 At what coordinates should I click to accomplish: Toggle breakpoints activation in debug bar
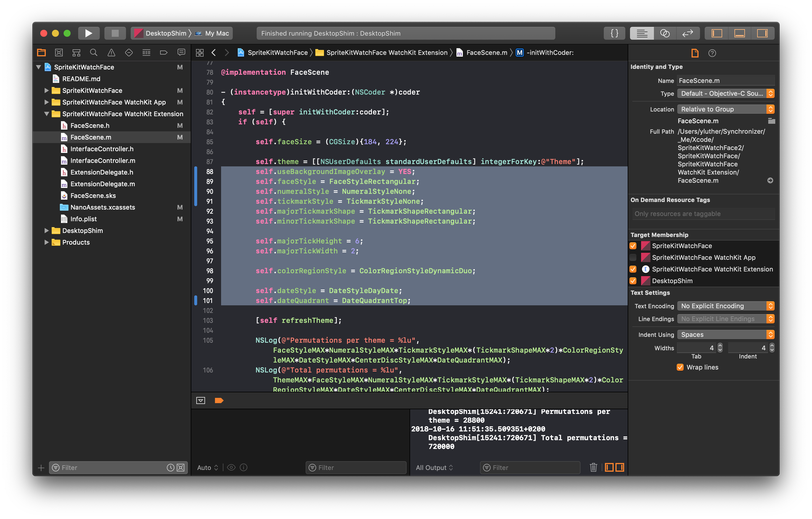[x=219, y=400]
